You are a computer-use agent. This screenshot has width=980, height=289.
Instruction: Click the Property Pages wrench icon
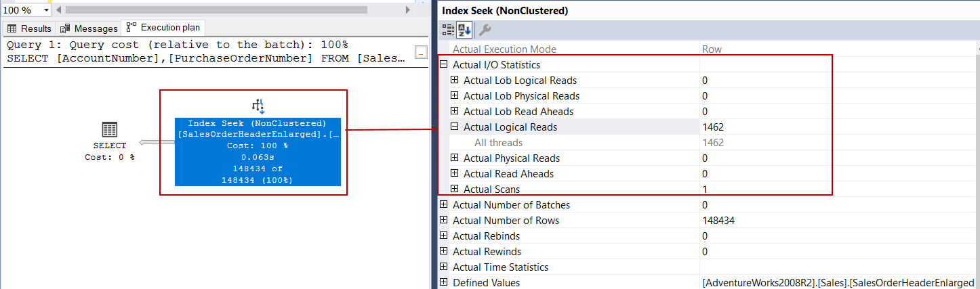[485, 30]
